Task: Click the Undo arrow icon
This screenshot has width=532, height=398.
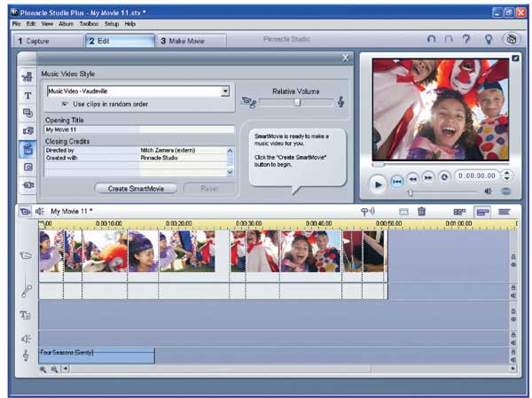Action: coord(431,39)
